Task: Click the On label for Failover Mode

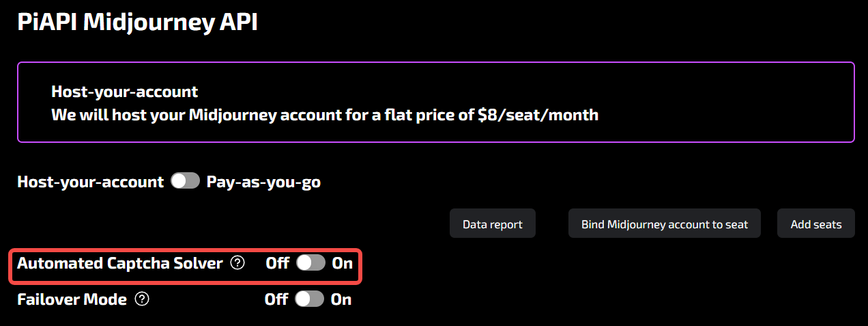Action: [341, 299]
